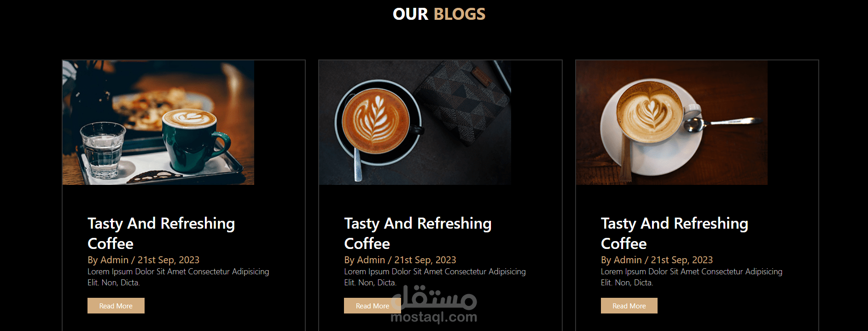Click Read More on the middle blog card

pos(372,306)
